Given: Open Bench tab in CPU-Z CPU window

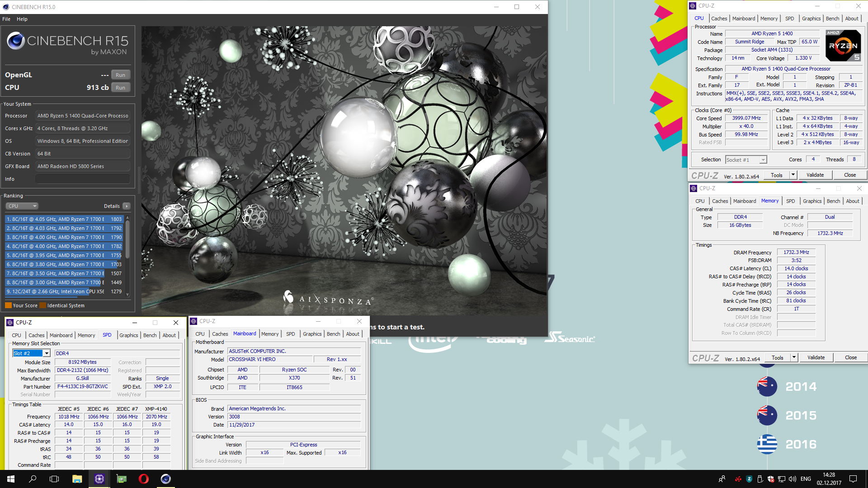Looking at the screenshot, I should pos(832,19).
